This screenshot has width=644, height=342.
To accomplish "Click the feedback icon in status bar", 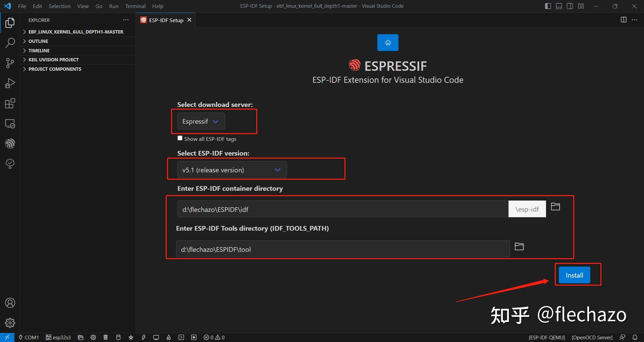I will click(x=623, y=337).
